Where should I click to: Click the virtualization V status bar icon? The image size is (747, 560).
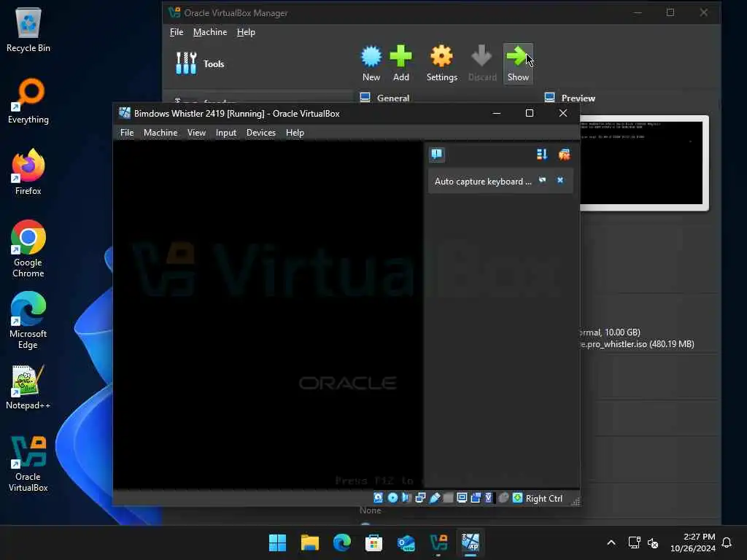pyautogui.click(x=488, y=497)
